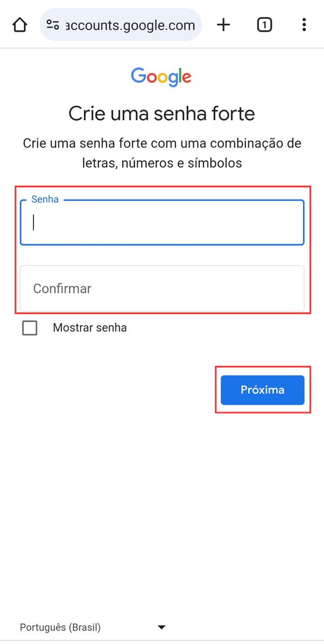Click the "Português (Brasil)" language text

pos(60,627)
